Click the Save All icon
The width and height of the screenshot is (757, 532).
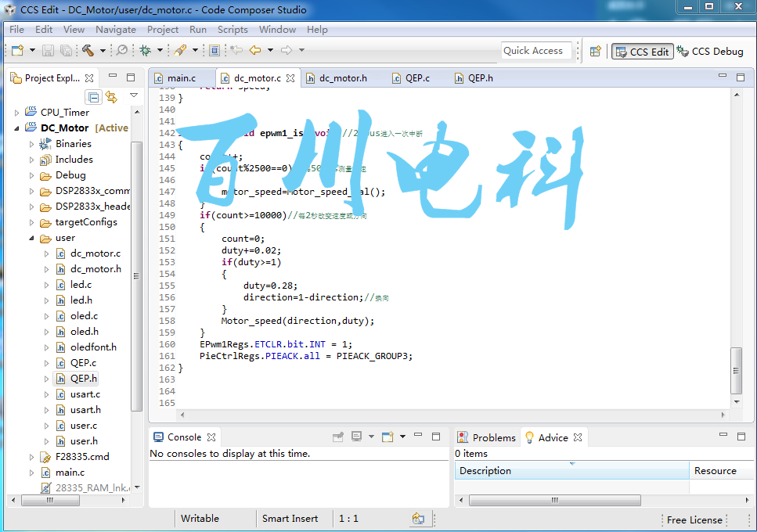click(x=66, y=50)
